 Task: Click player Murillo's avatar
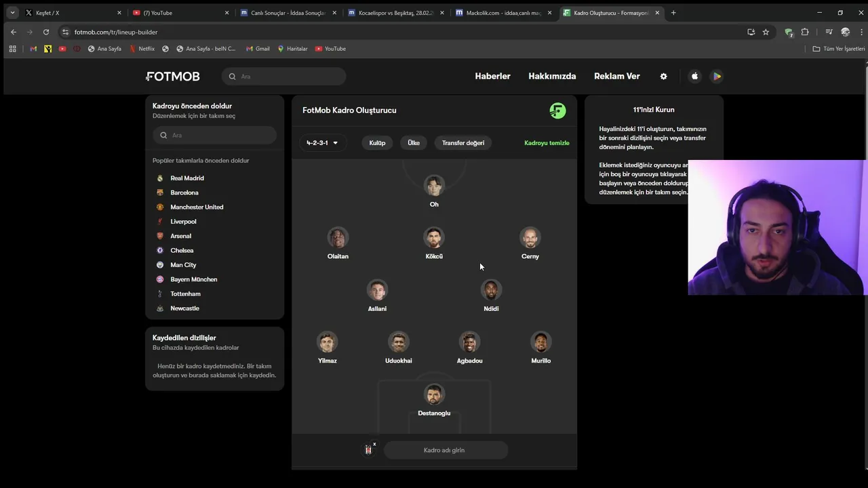[541, 342]
